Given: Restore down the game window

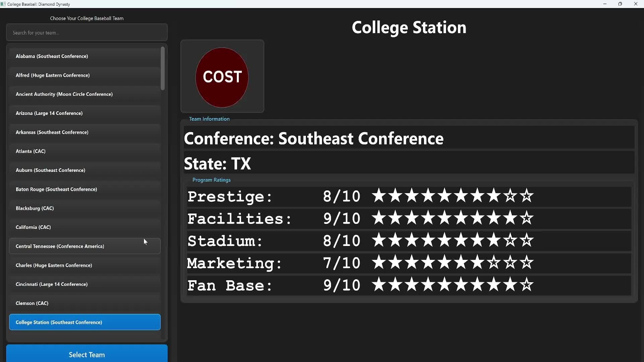Looking at the screenshot, I should pos(620,4).
